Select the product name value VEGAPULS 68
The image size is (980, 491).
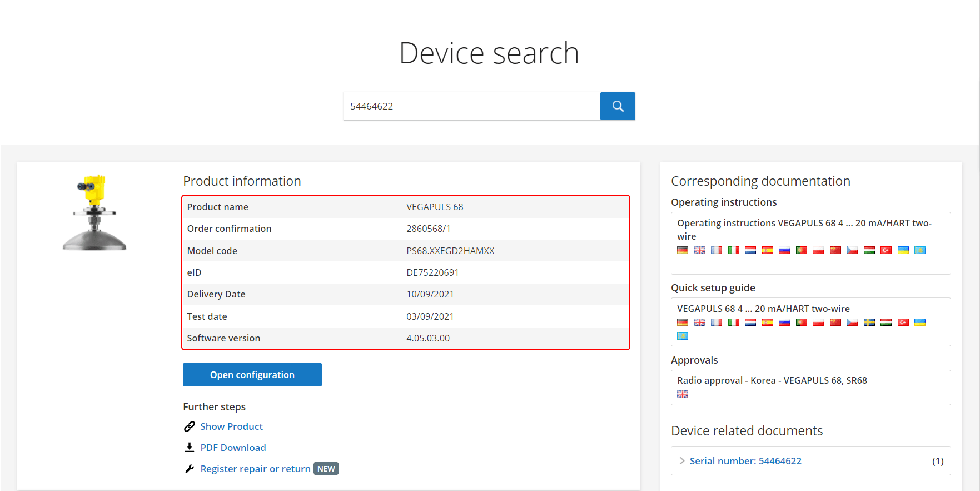point(435,207)
